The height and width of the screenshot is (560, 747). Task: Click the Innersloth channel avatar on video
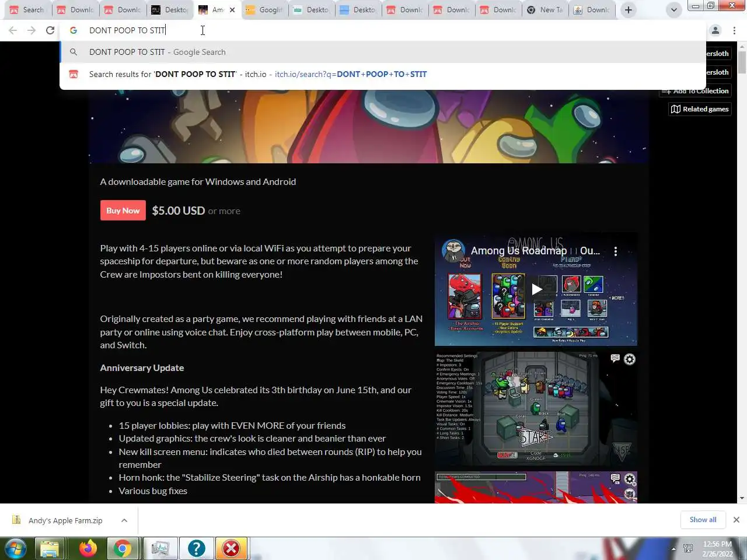point(453,251)
